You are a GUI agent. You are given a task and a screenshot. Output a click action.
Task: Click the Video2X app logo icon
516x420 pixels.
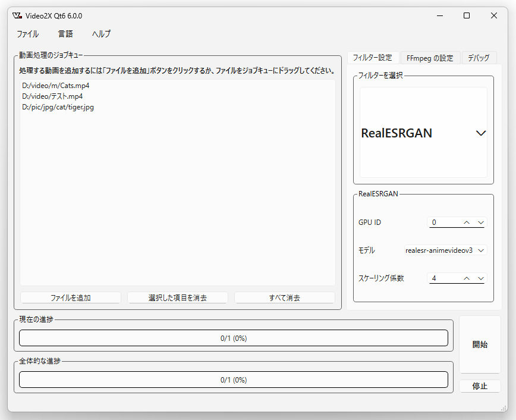coord(17,15)
